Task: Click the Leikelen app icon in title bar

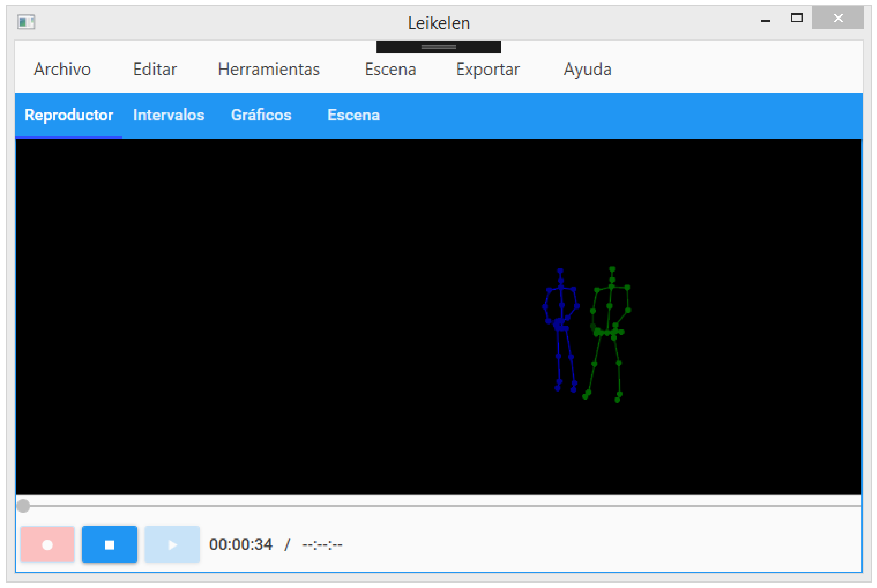Action: (x=26, y=22)
